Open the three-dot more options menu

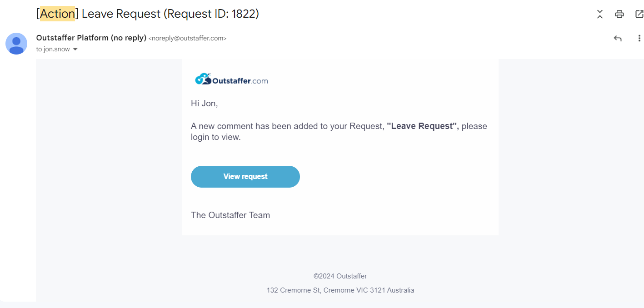[x=639, y=39]
